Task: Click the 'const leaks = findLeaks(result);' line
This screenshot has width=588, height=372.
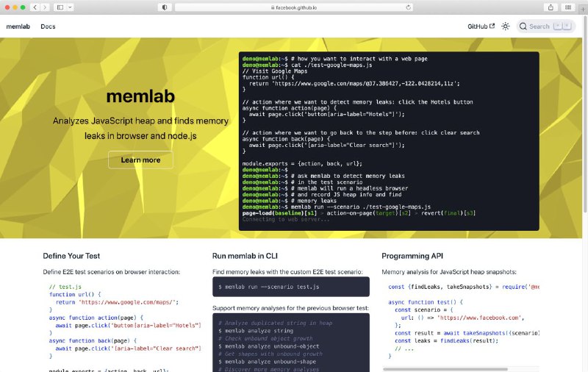Action: click(x=447, y=340)
